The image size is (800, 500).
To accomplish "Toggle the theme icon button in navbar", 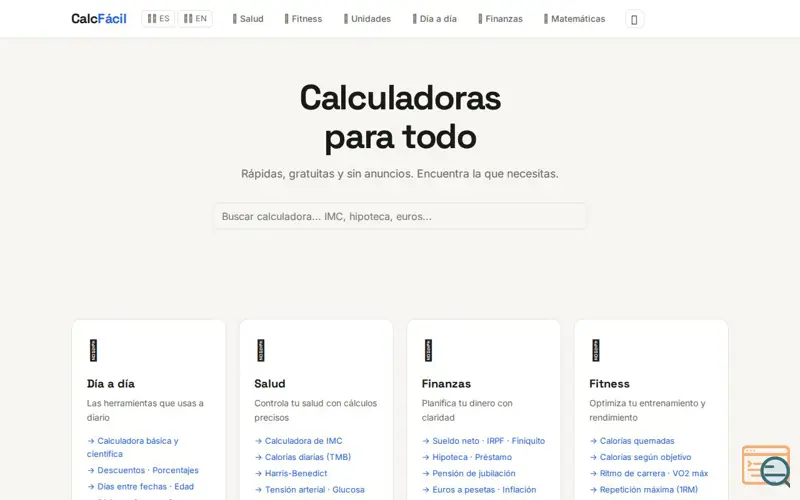I will pyautogui.click(x=634, y=19).
